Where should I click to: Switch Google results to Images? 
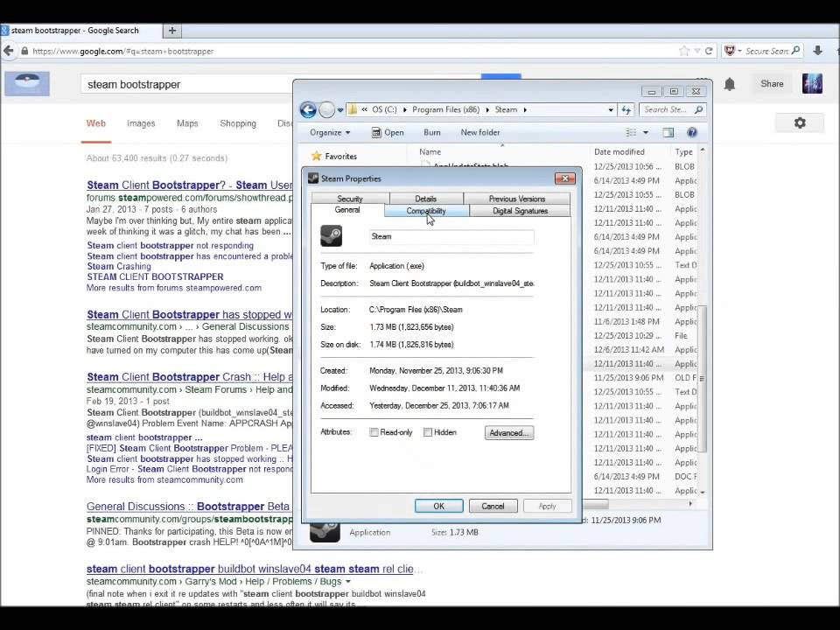tap(141, 123)
